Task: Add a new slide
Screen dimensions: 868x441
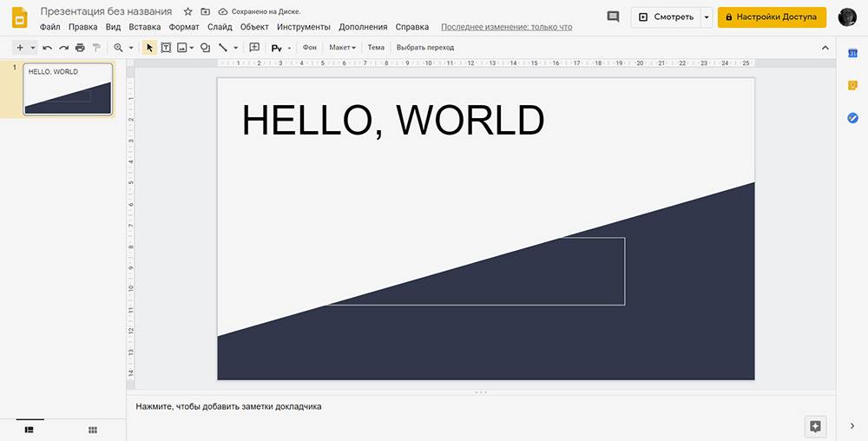Action: coord(20,48)
